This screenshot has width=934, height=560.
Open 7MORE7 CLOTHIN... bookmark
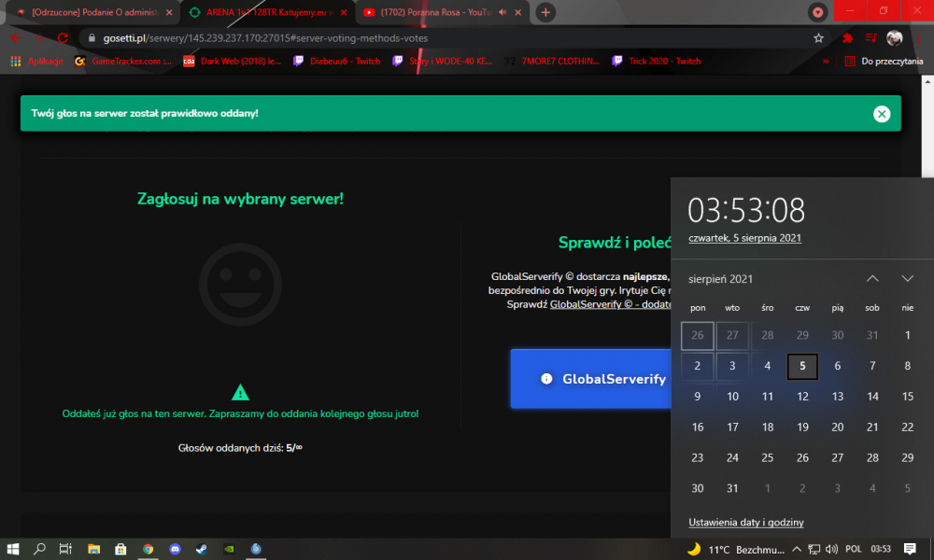point(552,62)
